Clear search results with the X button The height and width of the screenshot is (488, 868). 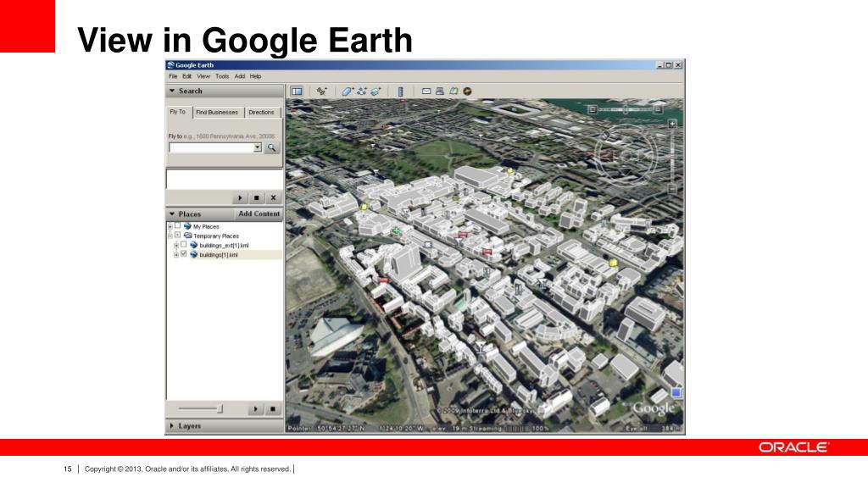tap(273, 197)
